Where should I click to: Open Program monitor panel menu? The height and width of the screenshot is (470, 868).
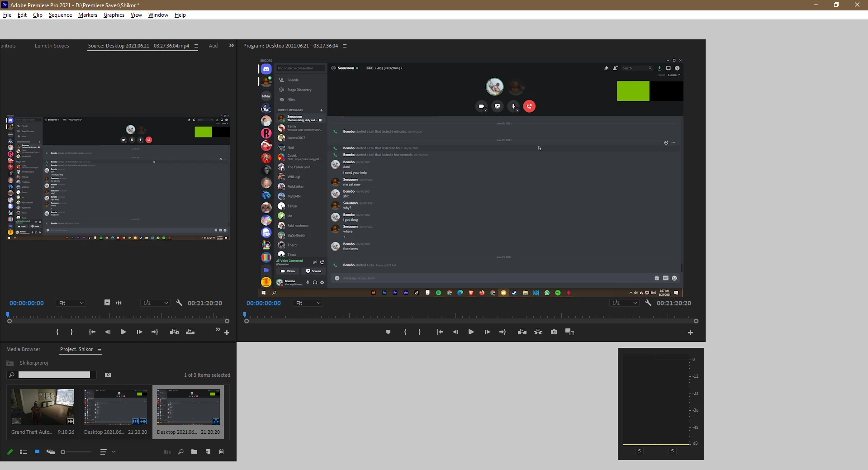pyautogui.click(x=345, y=46)
